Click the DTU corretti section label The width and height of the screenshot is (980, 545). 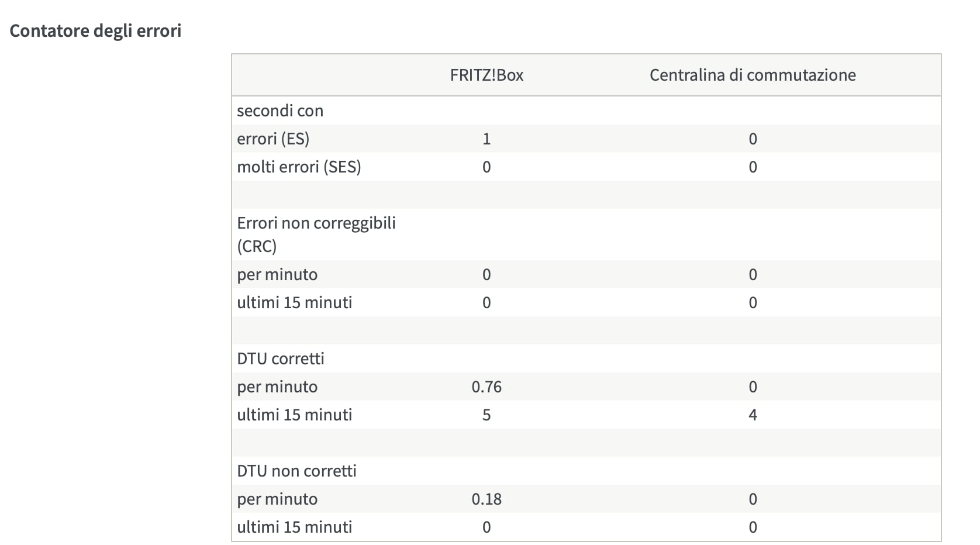click(x=281, y=358)
